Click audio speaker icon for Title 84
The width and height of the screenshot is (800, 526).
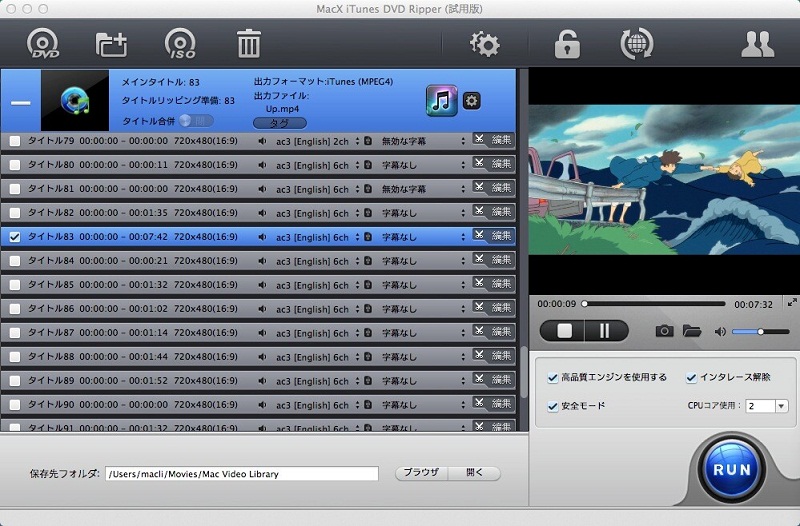[x=262, y=261]
